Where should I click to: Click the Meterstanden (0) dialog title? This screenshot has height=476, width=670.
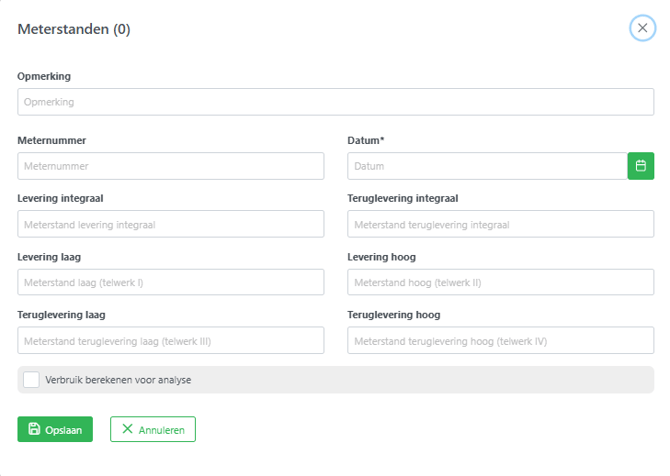point(74,29)
